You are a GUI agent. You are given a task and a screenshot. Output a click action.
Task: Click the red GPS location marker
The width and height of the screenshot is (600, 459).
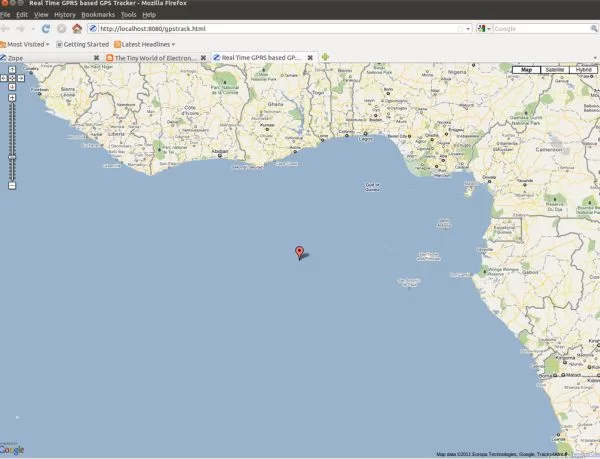coord(299,251)
